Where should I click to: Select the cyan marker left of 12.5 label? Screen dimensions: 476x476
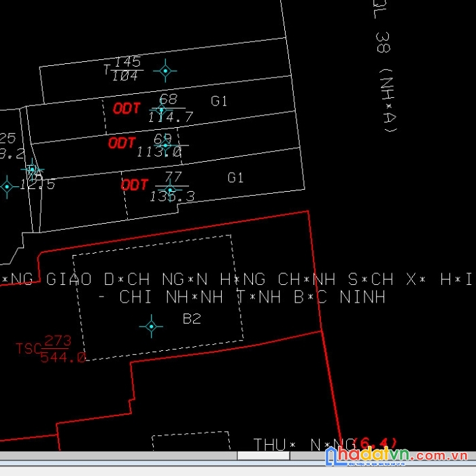pyautogui.click(x=7, y=186)
